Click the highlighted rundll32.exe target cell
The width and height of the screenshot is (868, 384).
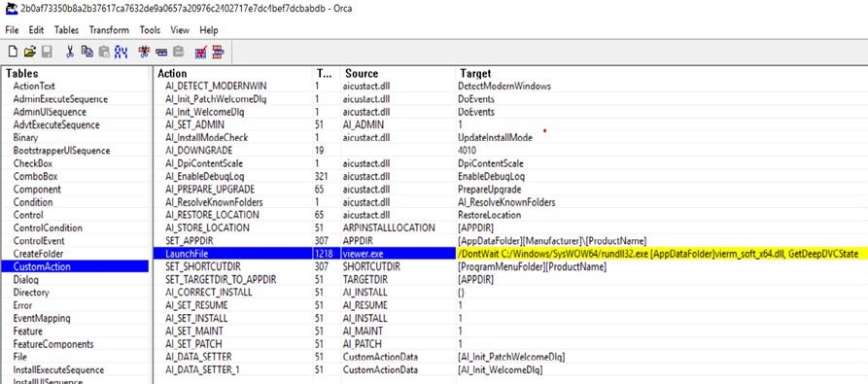point(661,254)
